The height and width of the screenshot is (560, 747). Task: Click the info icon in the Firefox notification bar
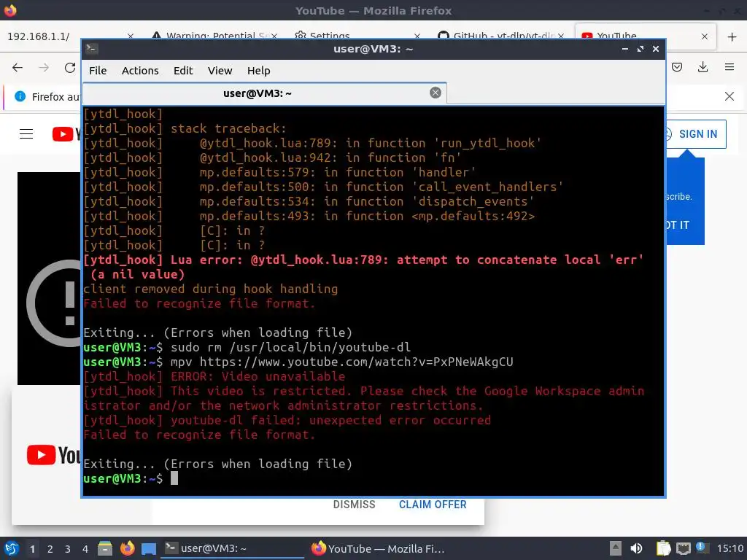click(x=20, y=96)
